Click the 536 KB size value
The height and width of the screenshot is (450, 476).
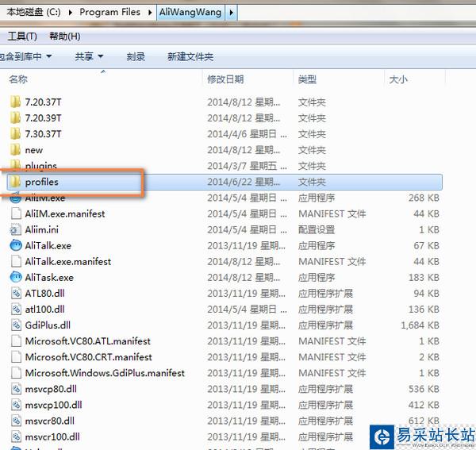click(x=424, y=389)
